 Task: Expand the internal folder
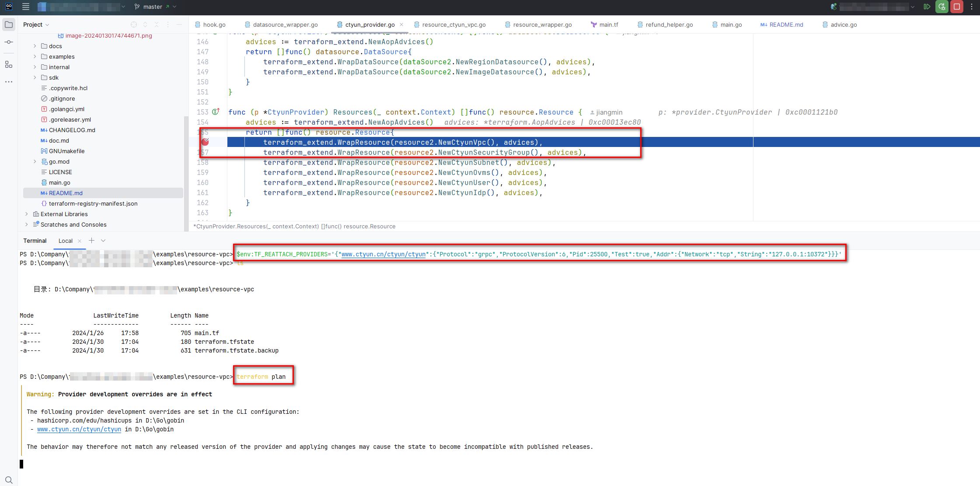35,67
